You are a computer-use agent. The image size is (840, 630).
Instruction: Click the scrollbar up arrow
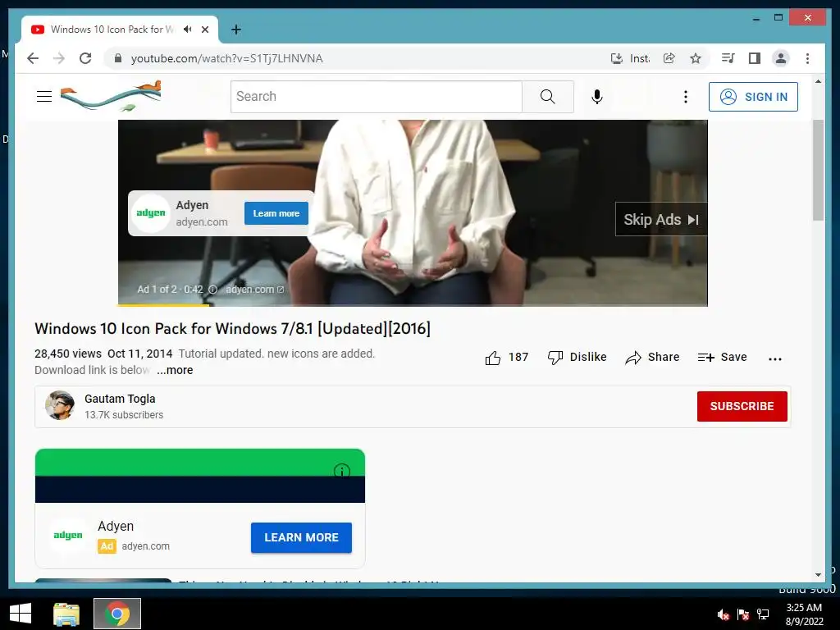click(818, 81)
